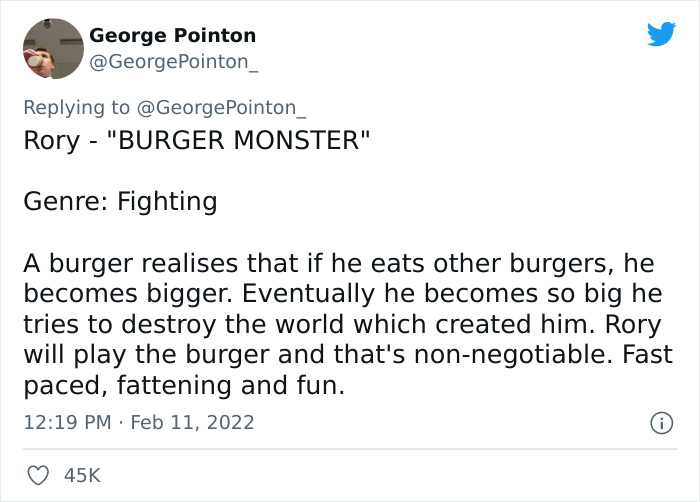Like the tweet with the heart icon

click(36, 475)
